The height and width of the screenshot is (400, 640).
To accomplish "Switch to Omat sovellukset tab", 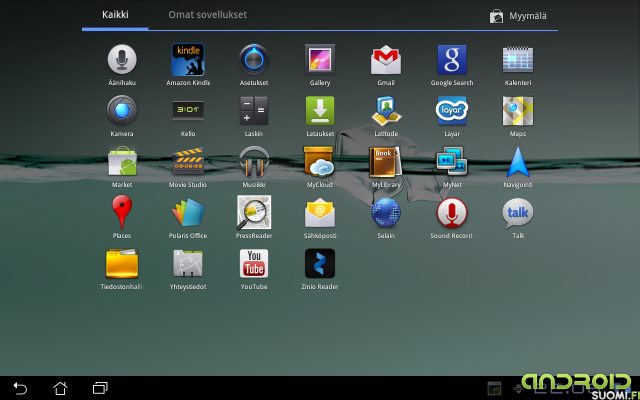I will (207, 15).
